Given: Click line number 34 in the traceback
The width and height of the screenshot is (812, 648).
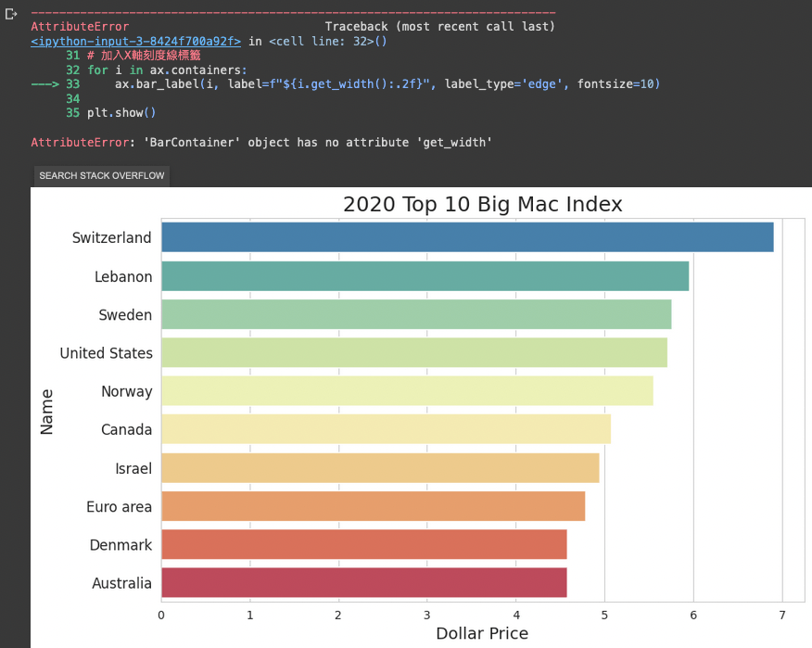Looking at the screenshot, I should tap(73, 98).
